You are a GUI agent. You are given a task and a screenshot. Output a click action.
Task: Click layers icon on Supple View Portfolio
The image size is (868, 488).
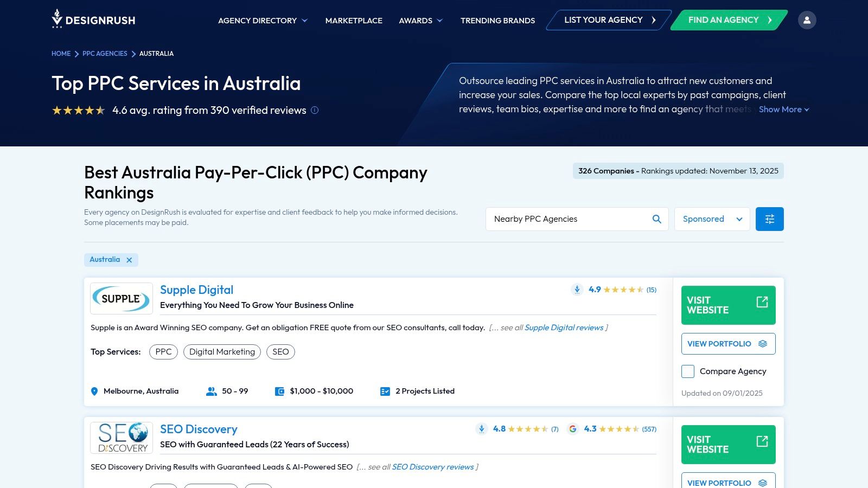point(763,344)
